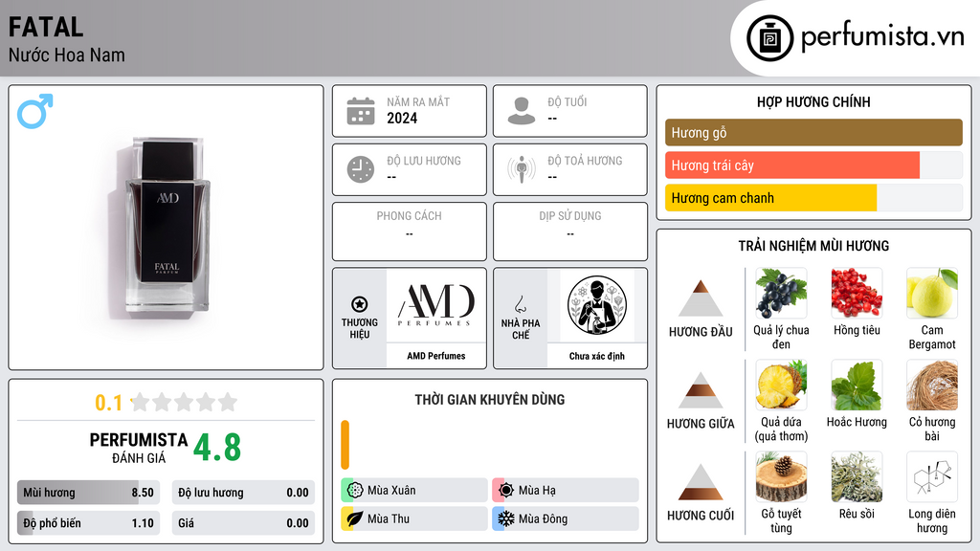Click the Nước Hoa Nam subtitle

(66, 55)
